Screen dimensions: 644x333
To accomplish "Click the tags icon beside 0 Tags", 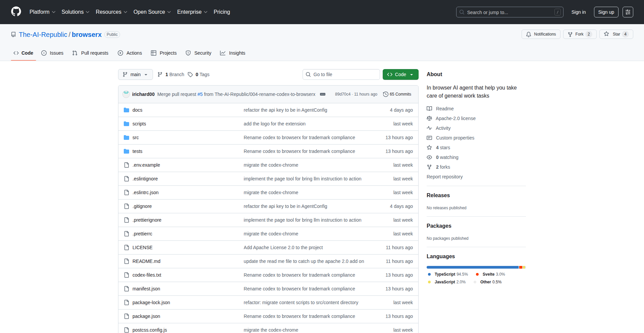I will click(x=190, y=74).
